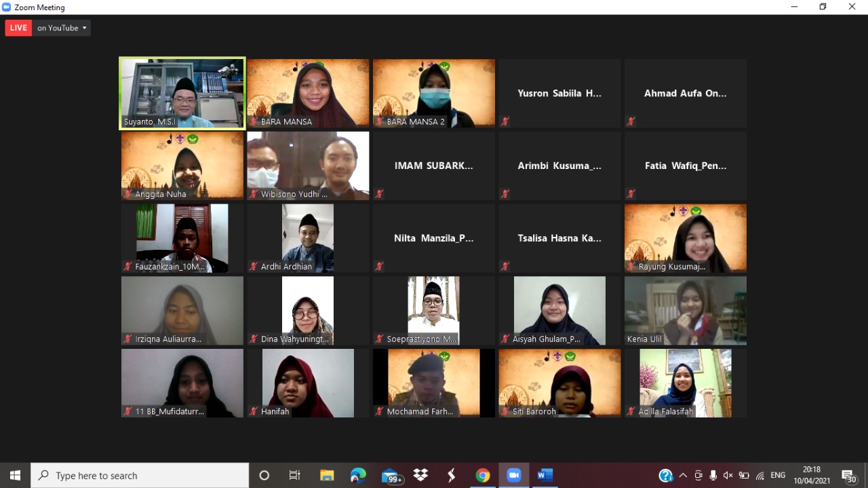Select Ahmad Aufa participant tile
The height and width of the screenshot is (488, 868).
685,93
